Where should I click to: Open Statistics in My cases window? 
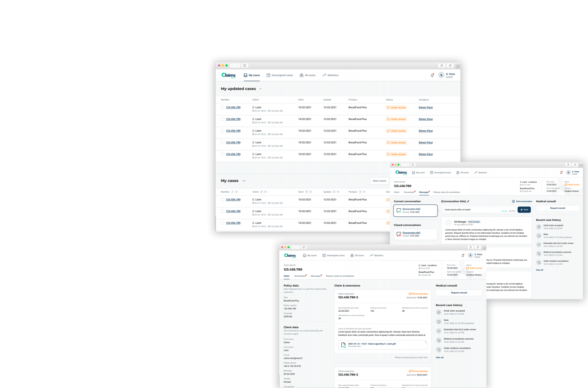[330, 75]
